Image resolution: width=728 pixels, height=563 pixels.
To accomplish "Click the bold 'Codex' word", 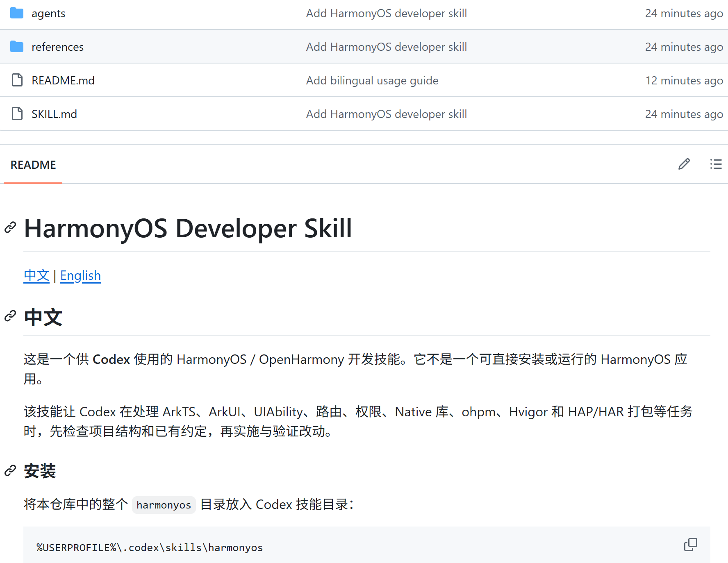I will (111, 359).
